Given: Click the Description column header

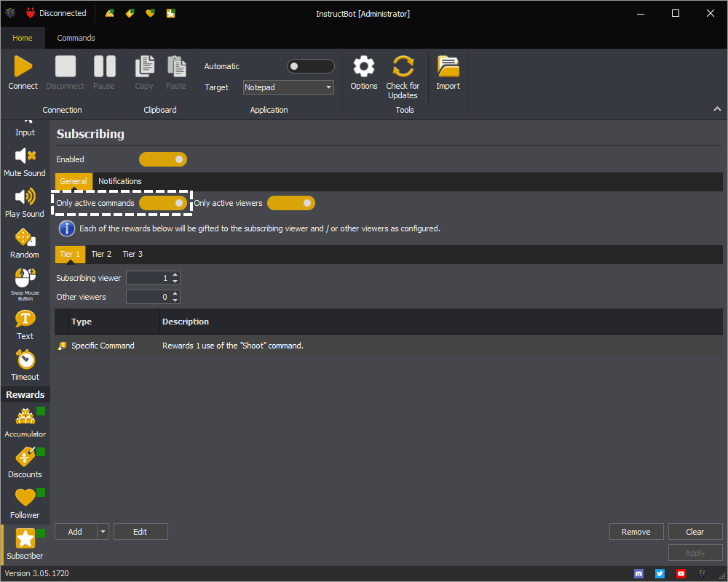Looking at the screenshot, I should (441, 322).
